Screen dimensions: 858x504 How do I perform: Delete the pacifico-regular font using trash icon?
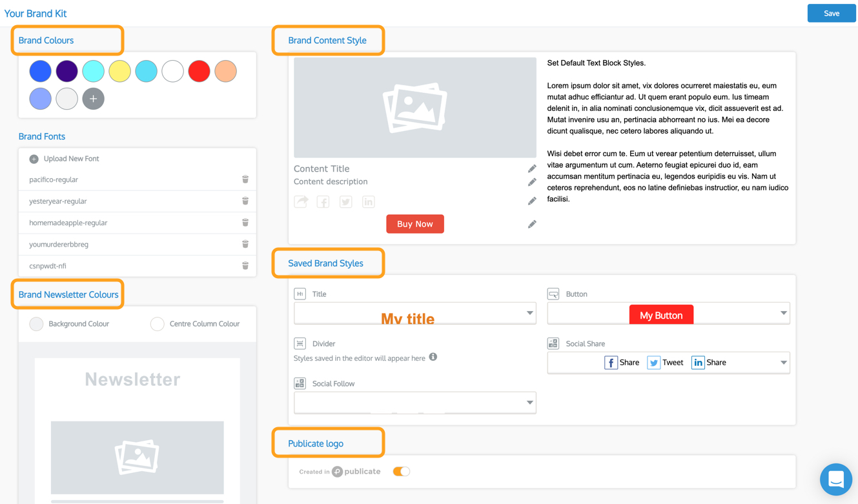(x=245, y=179)
